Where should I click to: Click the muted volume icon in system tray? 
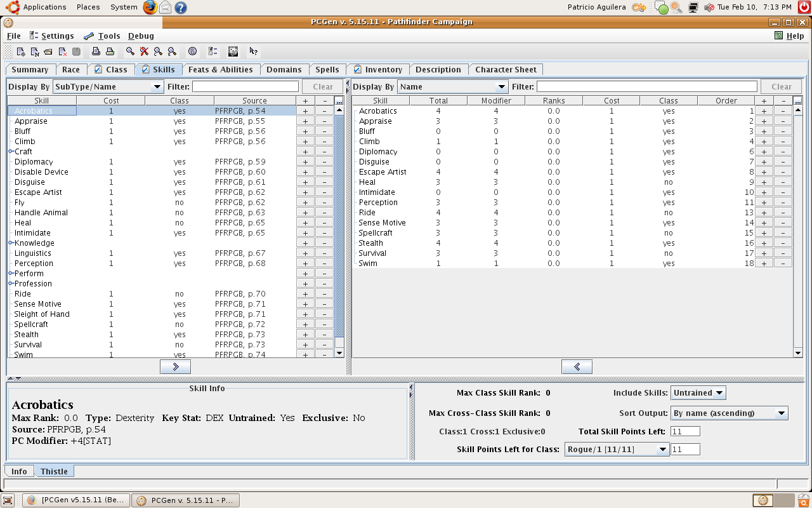coord(709,8)
